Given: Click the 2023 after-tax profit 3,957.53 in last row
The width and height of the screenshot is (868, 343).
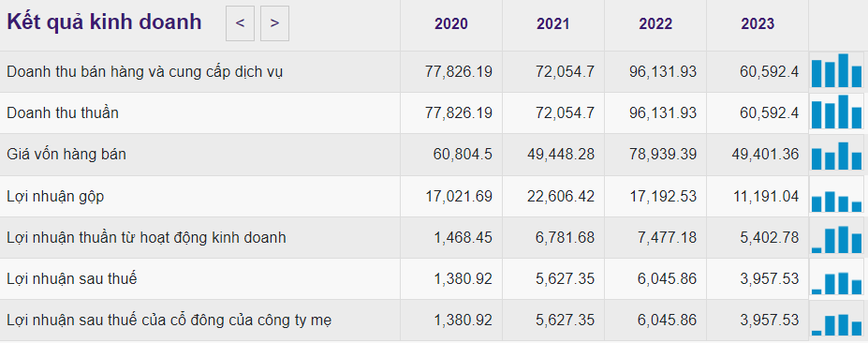Looking at the screenshot, I should pyautogui.click(x=770, y=321).
